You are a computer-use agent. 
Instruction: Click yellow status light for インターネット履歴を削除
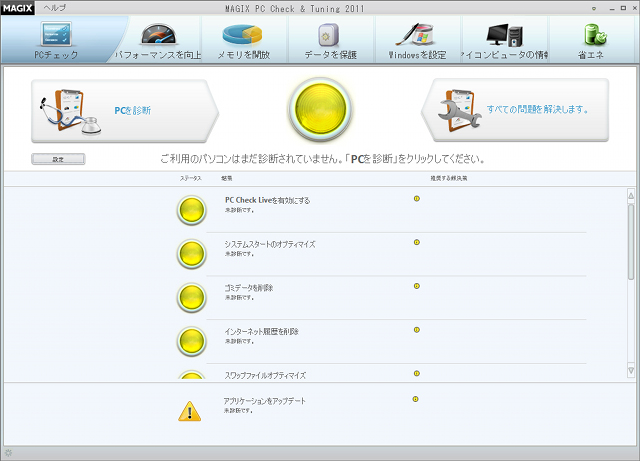click(x=191, y=341)
